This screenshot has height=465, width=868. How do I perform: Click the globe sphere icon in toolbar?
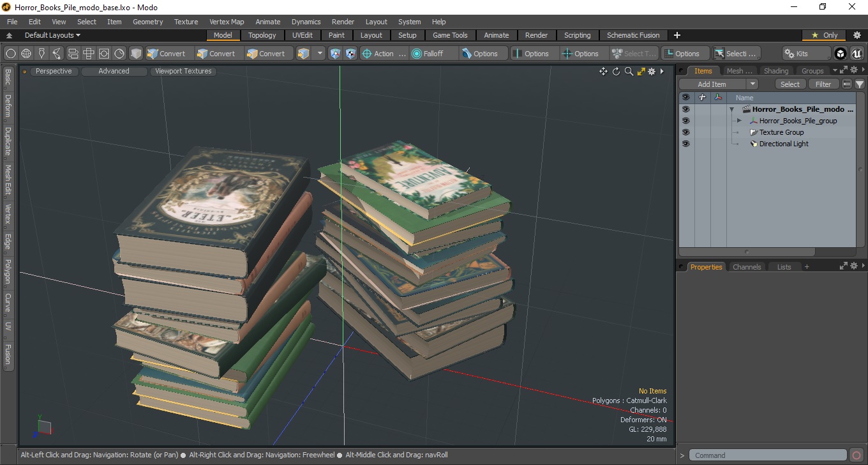[x=26, y=54]
